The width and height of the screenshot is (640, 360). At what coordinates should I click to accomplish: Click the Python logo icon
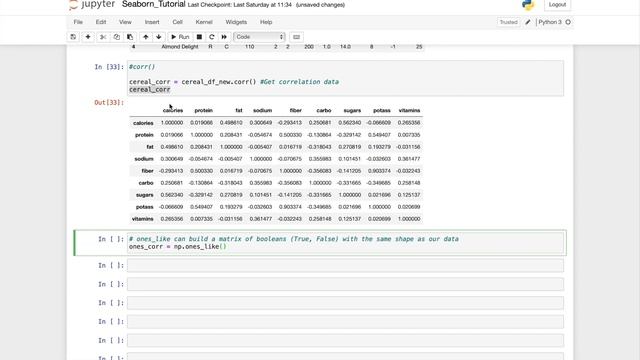click(528, 4)
